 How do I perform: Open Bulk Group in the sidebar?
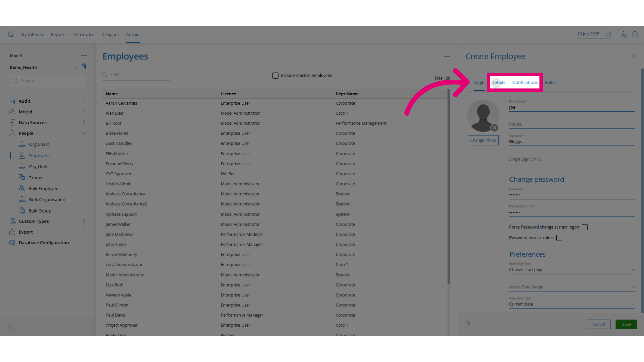point(40,210)
